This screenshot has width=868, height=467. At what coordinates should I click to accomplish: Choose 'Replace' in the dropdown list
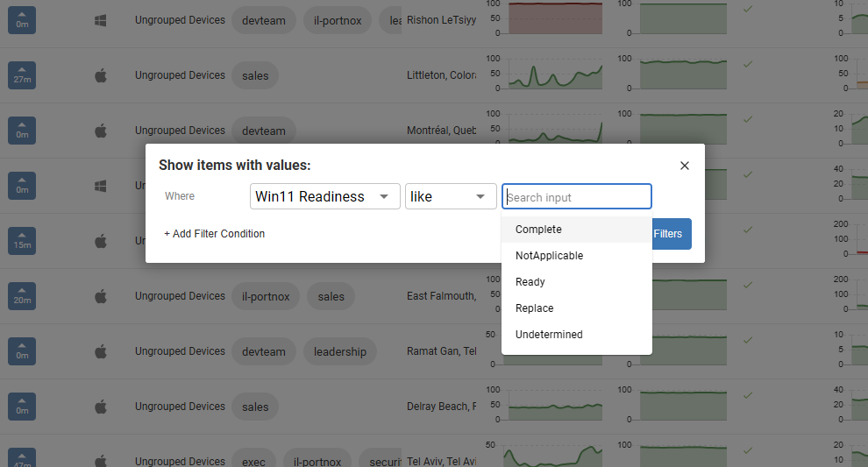534,308
